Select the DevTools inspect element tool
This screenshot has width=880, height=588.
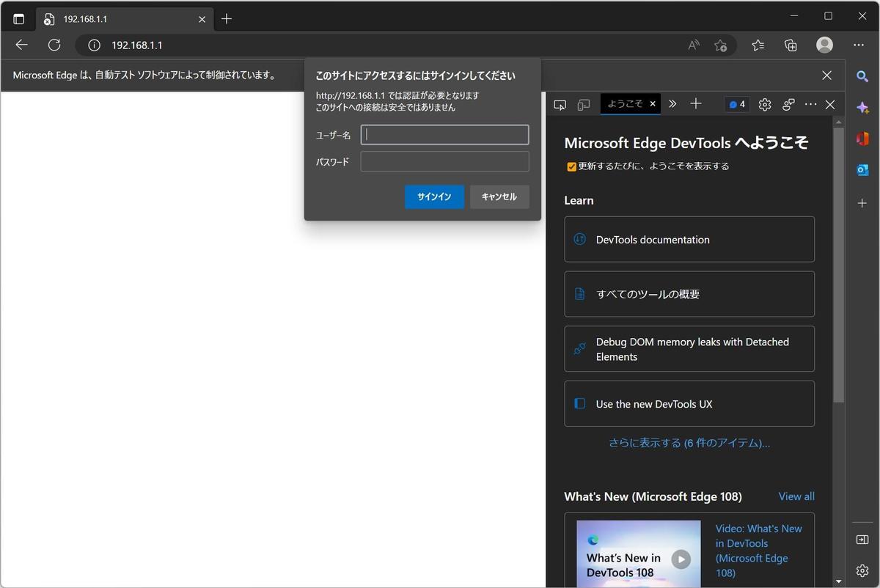coord(560,105)
